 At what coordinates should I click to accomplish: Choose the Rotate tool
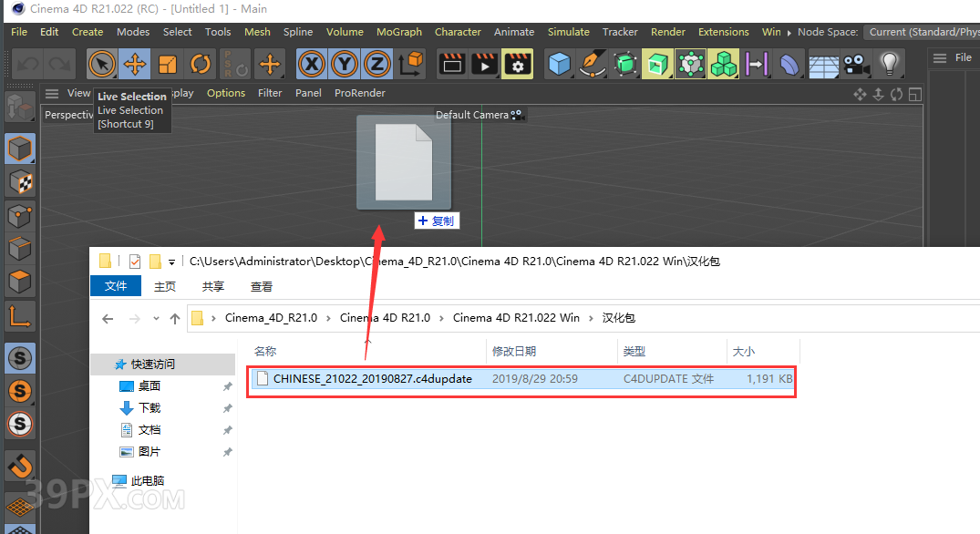click(x=201, y=64)
